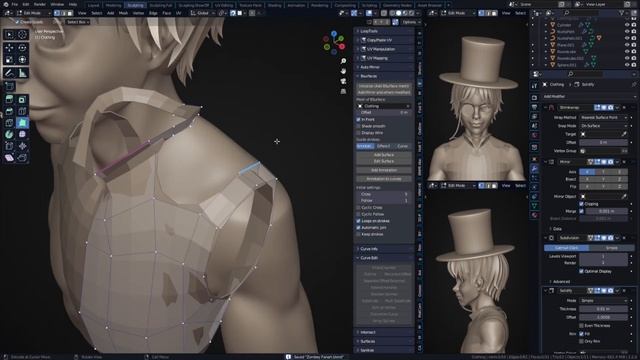Image resolution: width=640 pixels, height=360 pixels.
Task: Open the Solidify Mode dropdown
Action: click(x=603, y=300)
